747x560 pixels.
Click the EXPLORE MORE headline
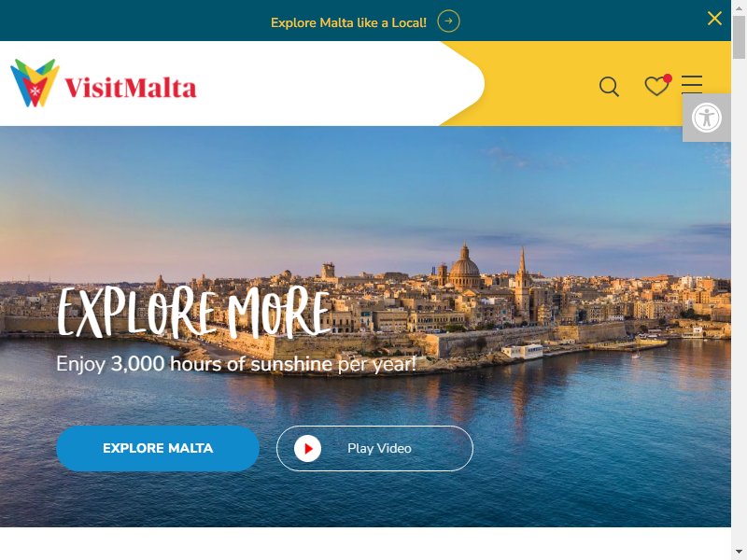pos(194,313)
